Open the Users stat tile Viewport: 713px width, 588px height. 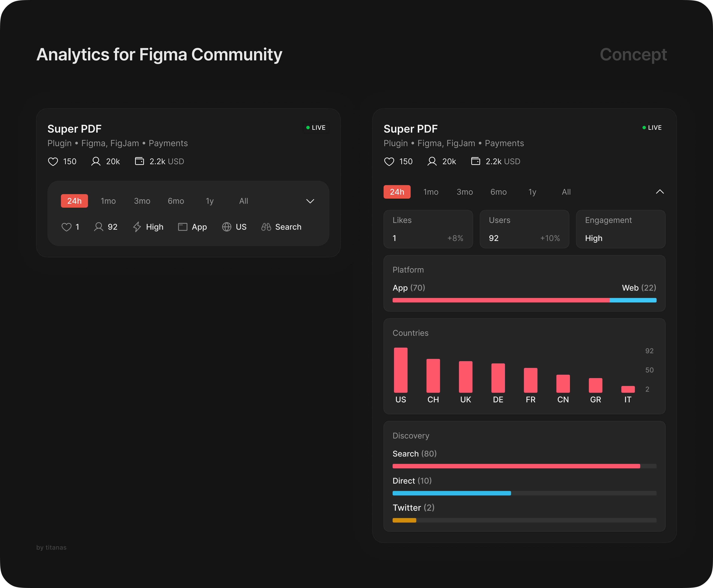(x=524, y=229)
